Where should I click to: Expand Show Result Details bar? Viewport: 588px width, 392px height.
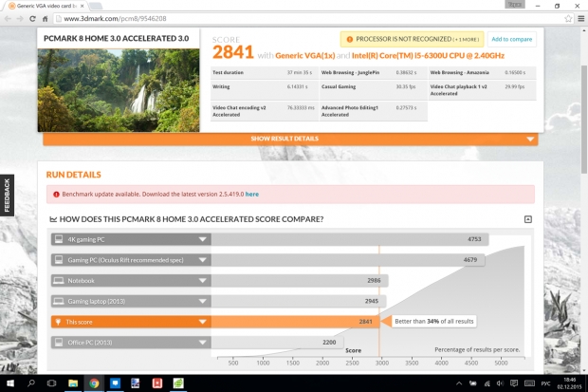pyautogui.click(x=290, y=139)
